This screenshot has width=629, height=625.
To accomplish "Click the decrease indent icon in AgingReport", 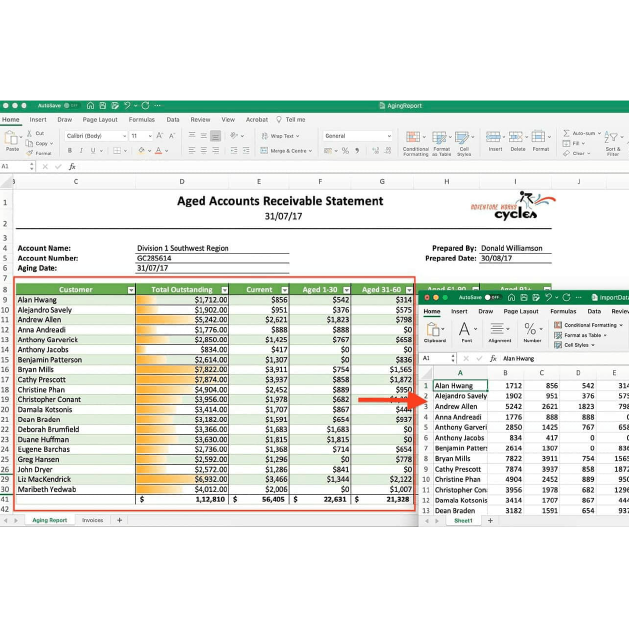I will tap(234, 150).
